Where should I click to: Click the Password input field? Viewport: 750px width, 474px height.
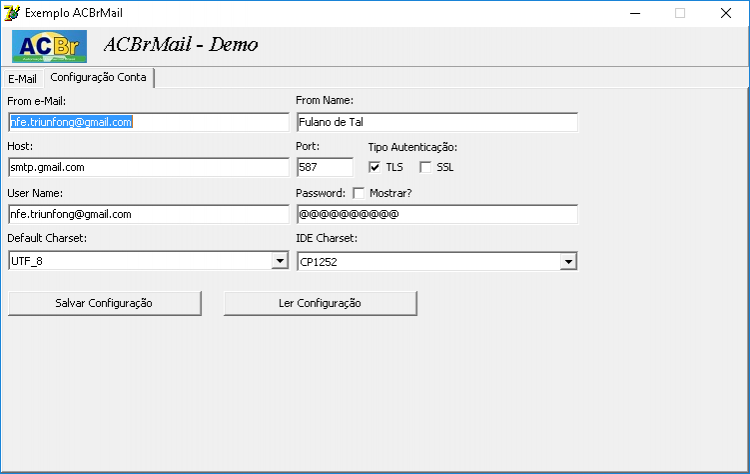[437, 214]
